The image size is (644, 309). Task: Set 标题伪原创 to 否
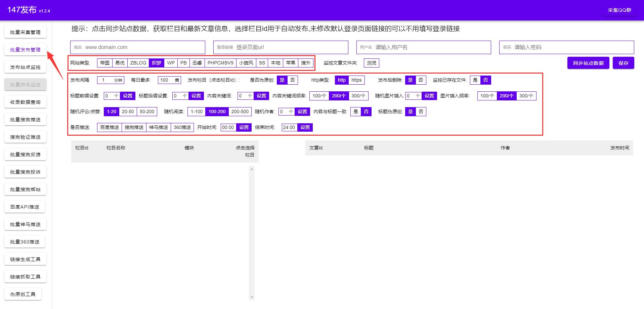coord(421,112)
